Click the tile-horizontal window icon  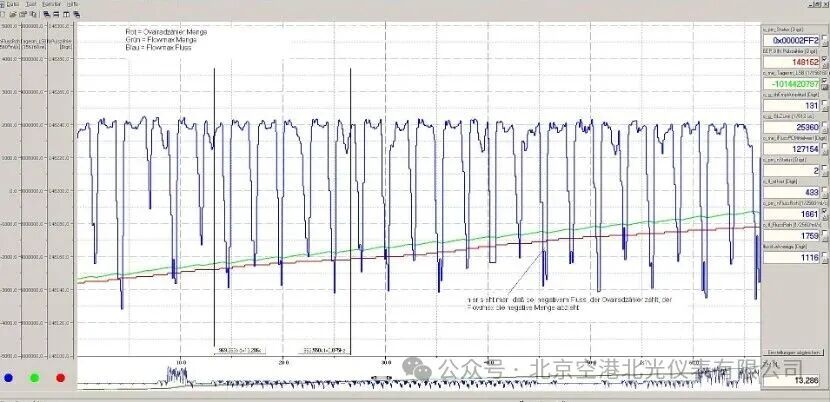pyautogui.click(x=57, y=14)
